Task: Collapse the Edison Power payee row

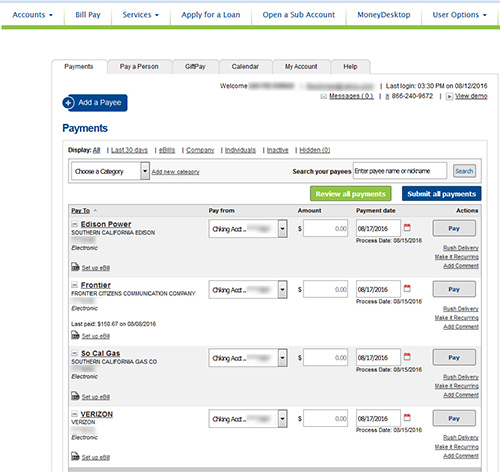Action: 74,224
